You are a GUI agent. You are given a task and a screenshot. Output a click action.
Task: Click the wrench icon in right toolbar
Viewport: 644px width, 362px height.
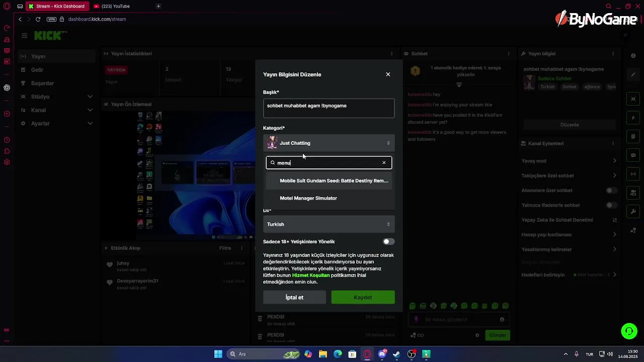(633, 211)
